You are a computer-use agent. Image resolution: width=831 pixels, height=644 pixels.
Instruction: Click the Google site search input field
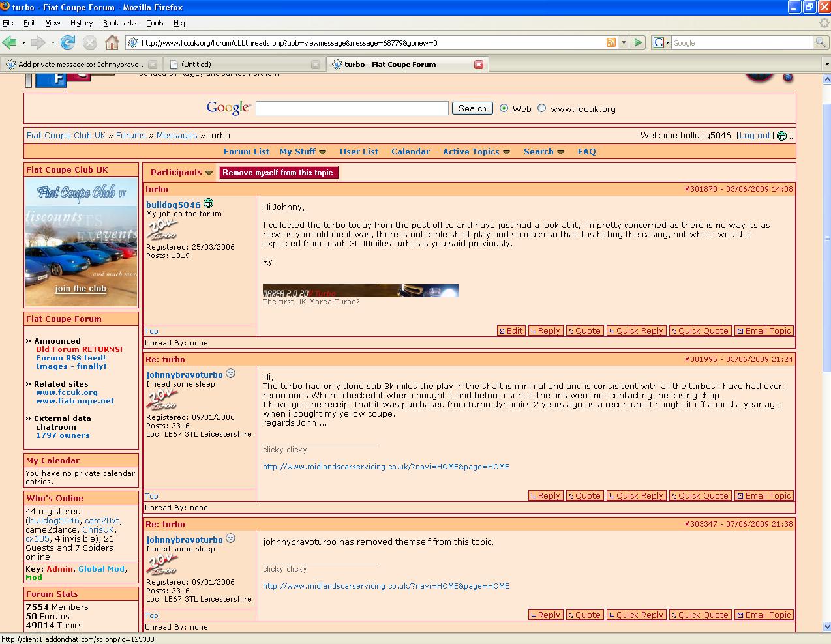tap(352, 108)
